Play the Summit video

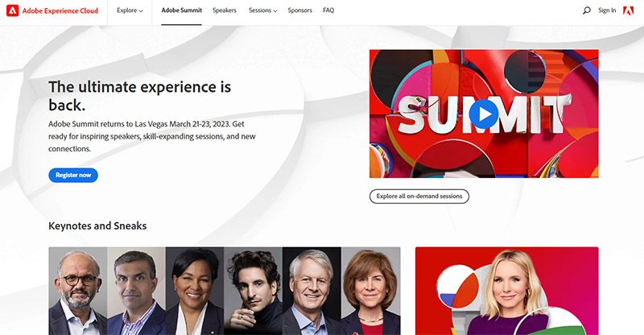[484, 114]
